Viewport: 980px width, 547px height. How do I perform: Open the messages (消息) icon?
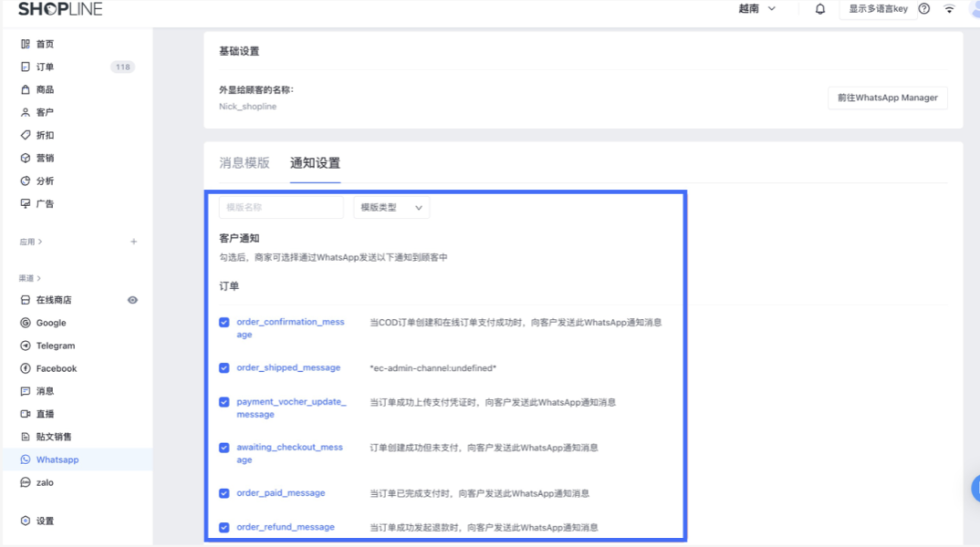point(25,391)
